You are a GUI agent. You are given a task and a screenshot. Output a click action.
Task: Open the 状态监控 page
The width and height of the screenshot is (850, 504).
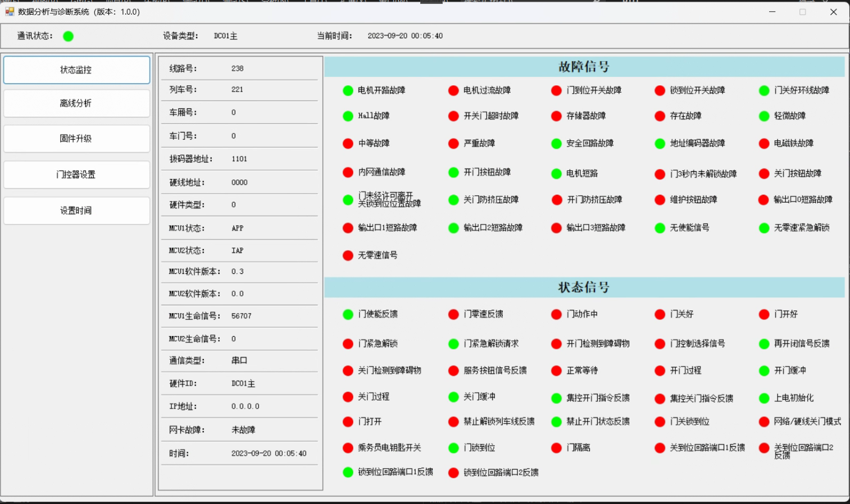(x=76, y=70)
